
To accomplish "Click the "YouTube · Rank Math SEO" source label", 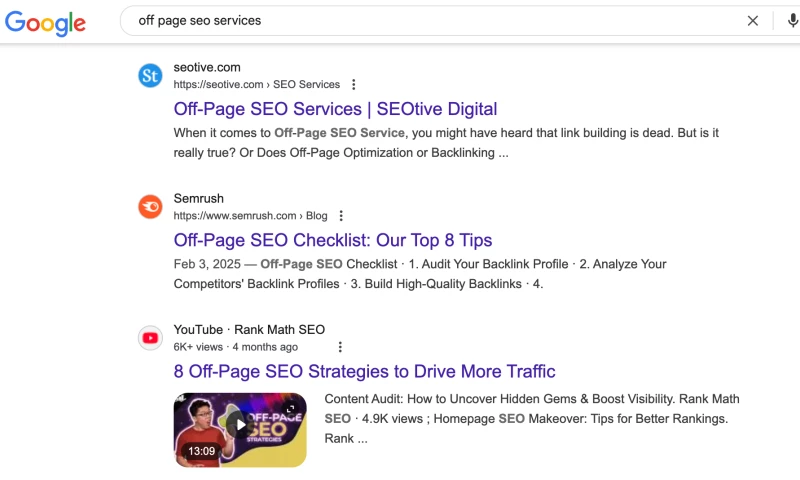I will point(249,330).
